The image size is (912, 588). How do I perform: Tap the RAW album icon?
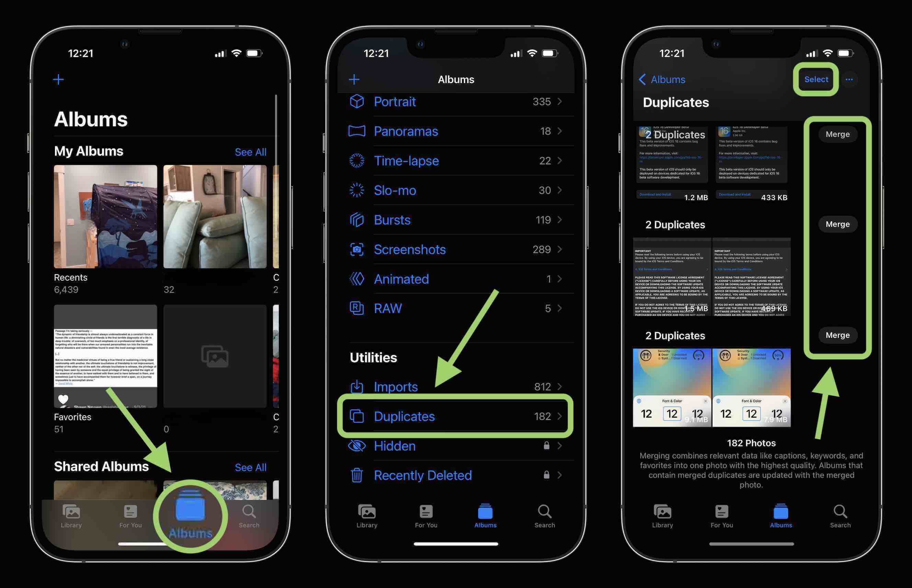[x=357, y=307]
